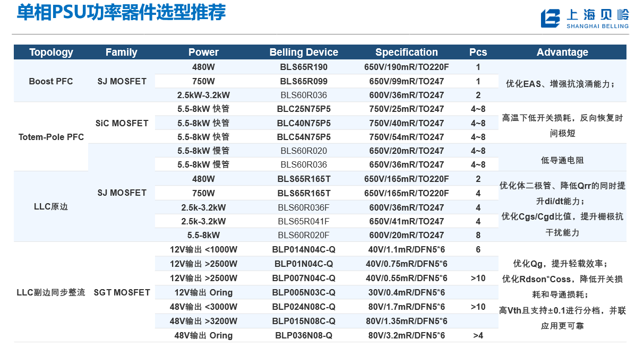Select device BLS60R020F

304,235
